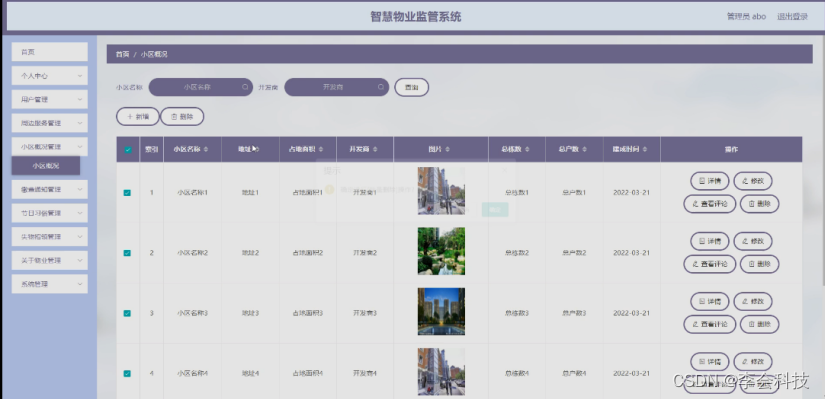Click 首页 in the breadcrumb bar

122,54
